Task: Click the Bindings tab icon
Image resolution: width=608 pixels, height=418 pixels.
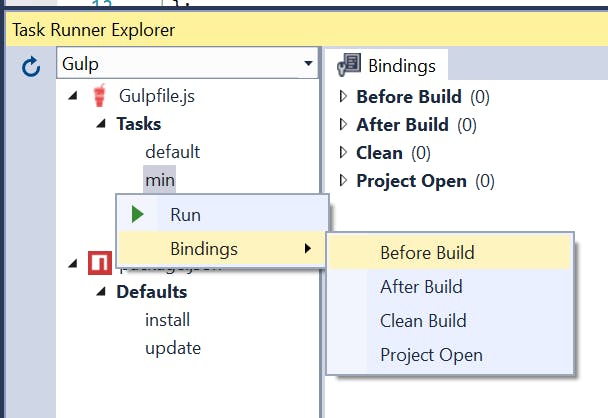Action: (349, 64)
